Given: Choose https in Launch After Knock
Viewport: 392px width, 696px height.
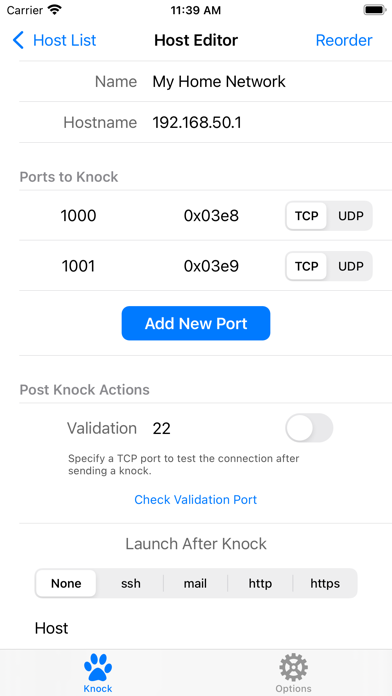Looking at the screenshot, I should click(x=325, y=583).
